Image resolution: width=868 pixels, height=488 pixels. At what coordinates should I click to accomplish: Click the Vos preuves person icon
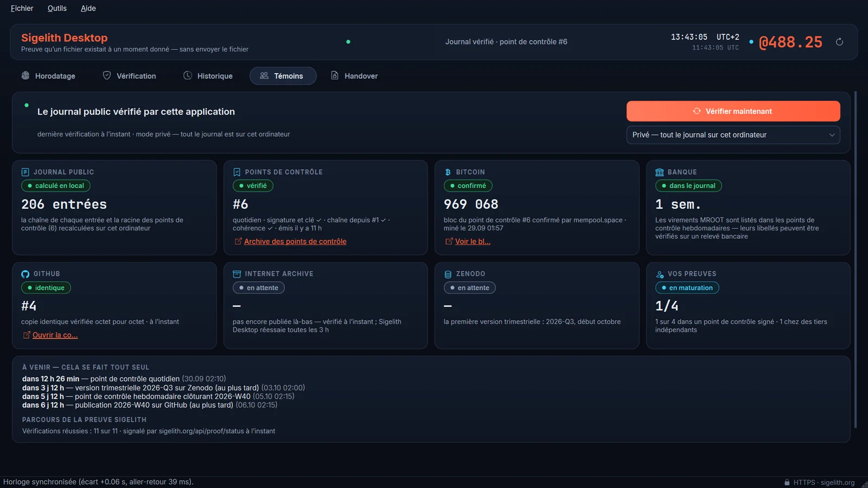pos(659,274)
